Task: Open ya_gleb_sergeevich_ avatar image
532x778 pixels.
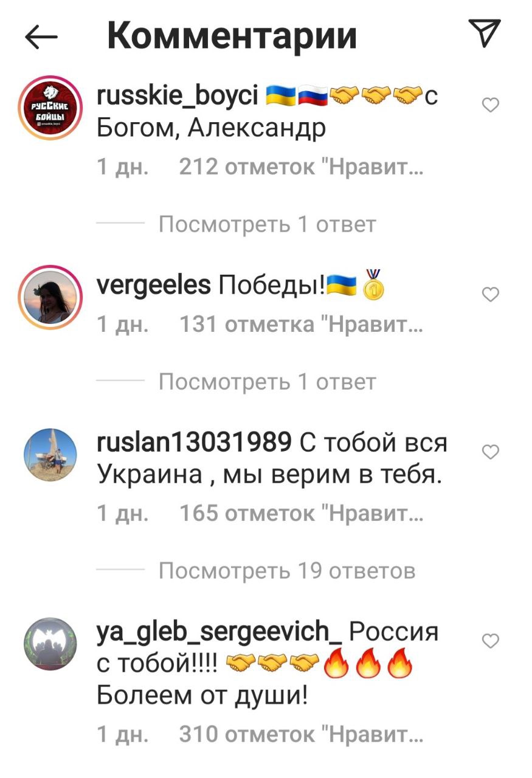Action: coord(51,643)
